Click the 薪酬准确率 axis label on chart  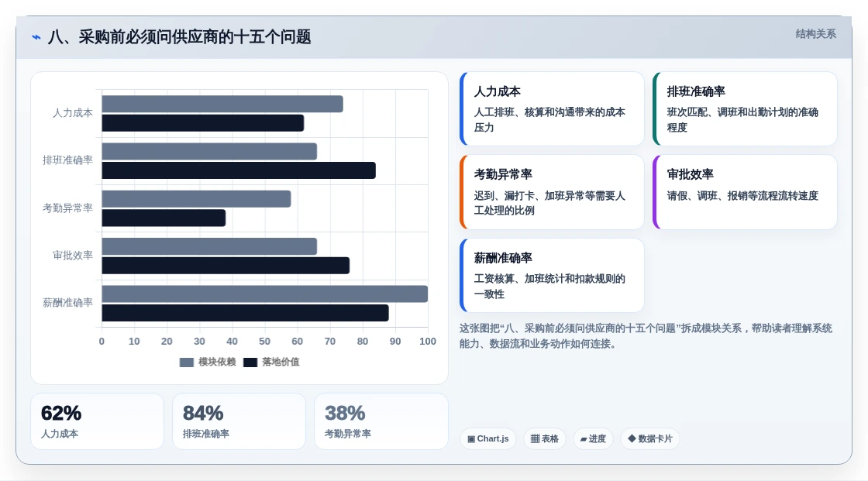pos(67,303)
